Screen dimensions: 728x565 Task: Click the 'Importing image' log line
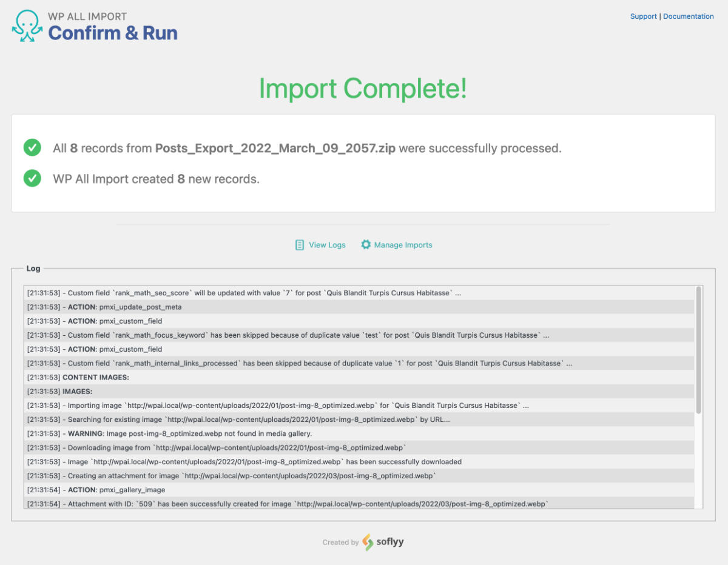pyautogui.click(x=359, y=406)
